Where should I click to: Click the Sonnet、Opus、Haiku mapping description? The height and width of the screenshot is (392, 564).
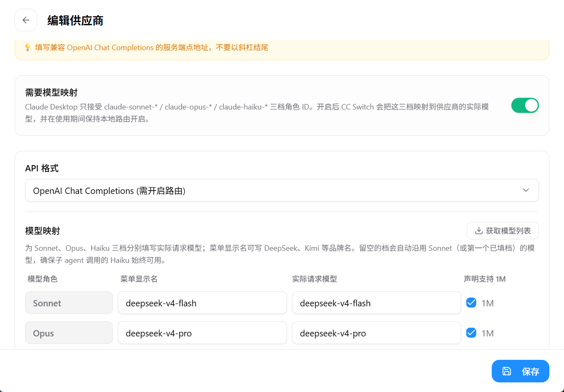280,254
